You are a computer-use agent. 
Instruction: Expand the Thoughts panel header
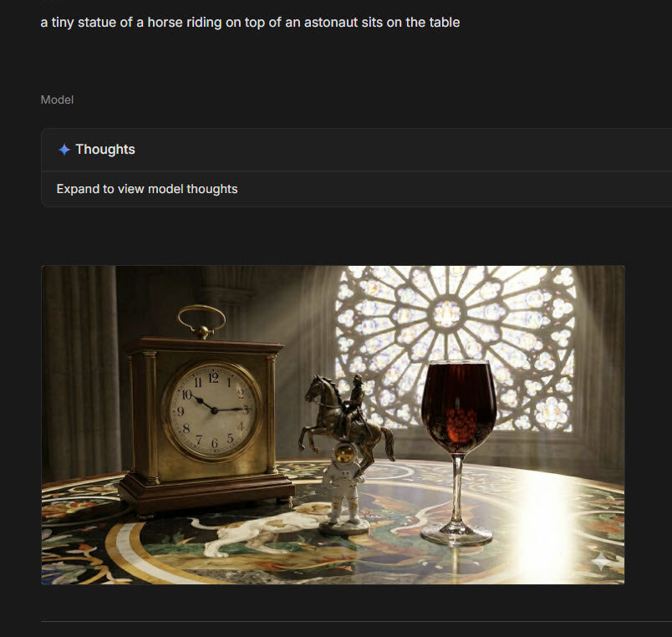(357, 150)
